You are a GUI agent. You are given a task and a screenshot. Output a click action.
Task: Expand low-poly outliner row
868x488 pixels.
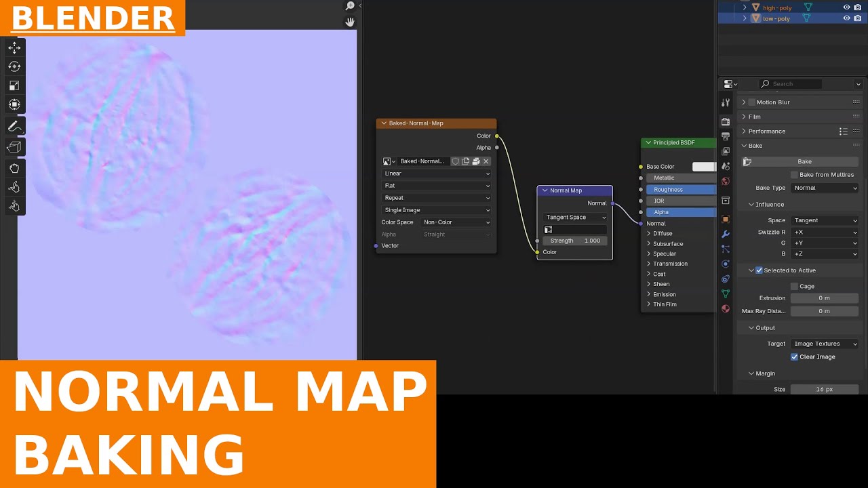(745, 18)
